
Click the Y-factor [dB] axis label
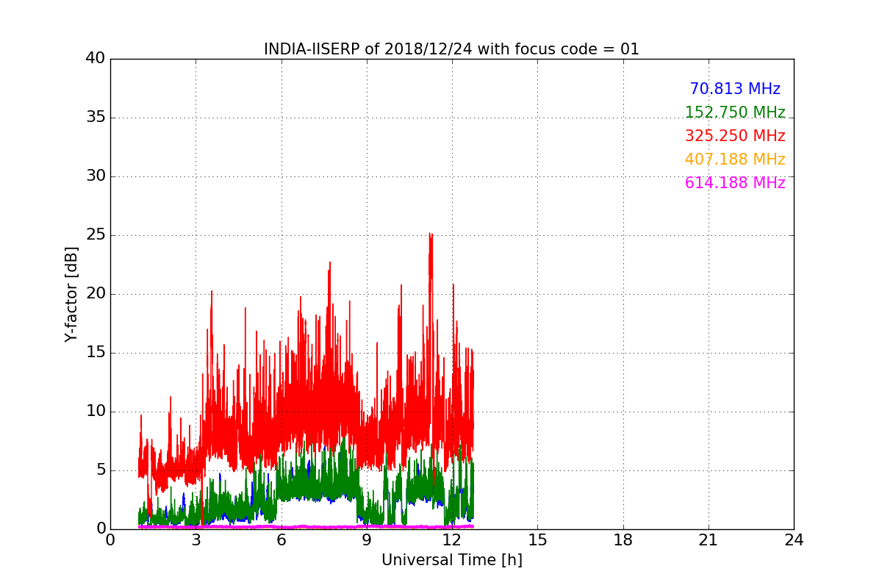71,294
